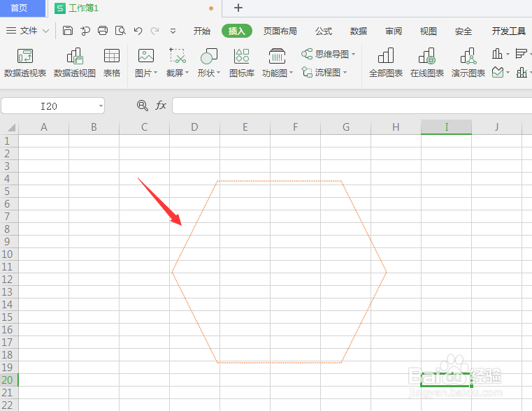Image resolution: width=532 pixels, height=411 pixels.
Task: Select the 插入 ribbon tab
Action: 237,31
